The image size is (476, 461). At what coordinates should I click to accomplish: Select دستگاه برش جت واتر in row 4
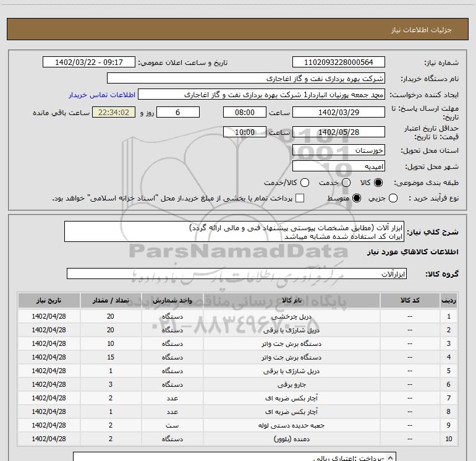click(291, 358)
